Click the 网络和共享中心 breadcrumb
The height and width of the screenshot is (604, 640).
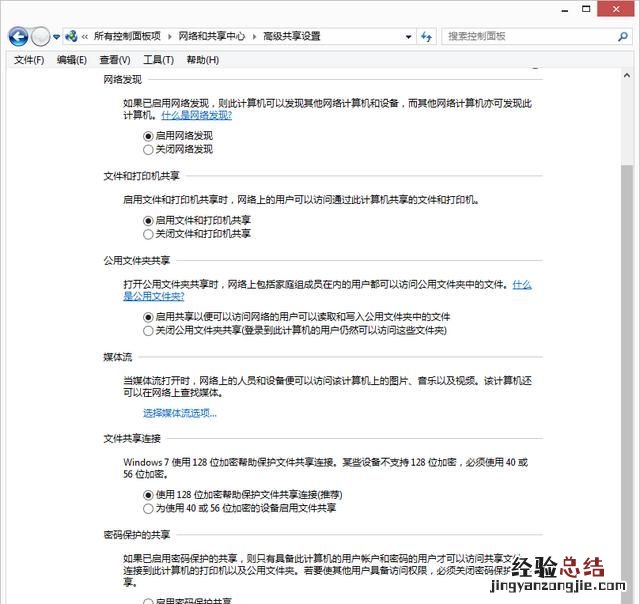point(211,36)
